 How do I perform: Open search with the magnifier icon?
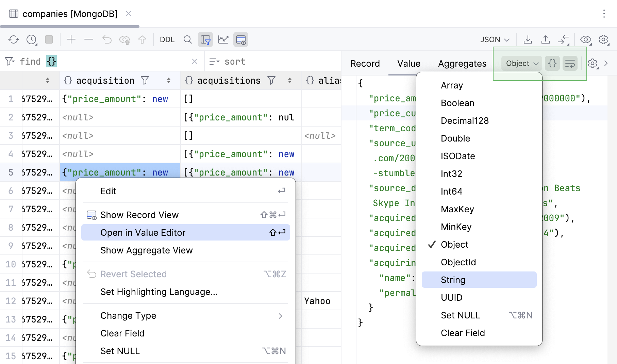[187, 39]
